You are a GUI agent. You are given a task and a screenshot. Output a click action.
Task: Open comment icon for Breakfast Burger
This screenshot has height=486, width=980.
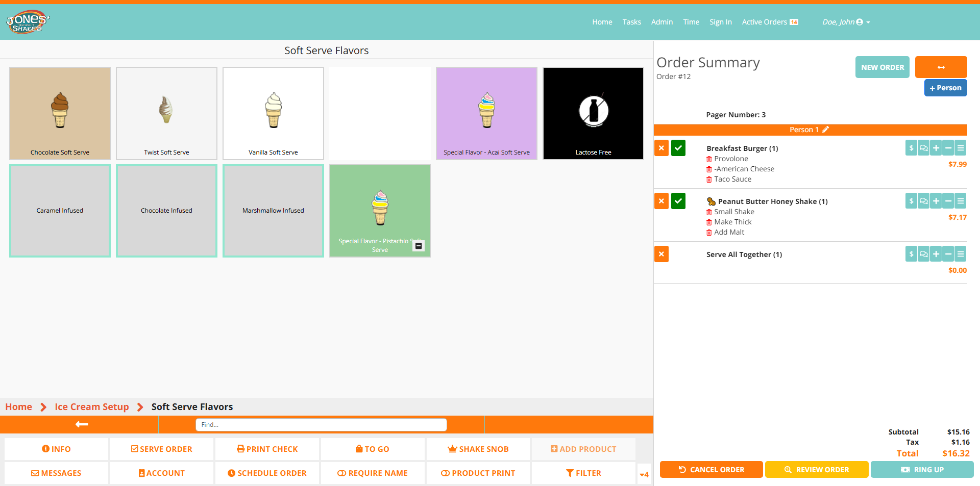point(923,148)
